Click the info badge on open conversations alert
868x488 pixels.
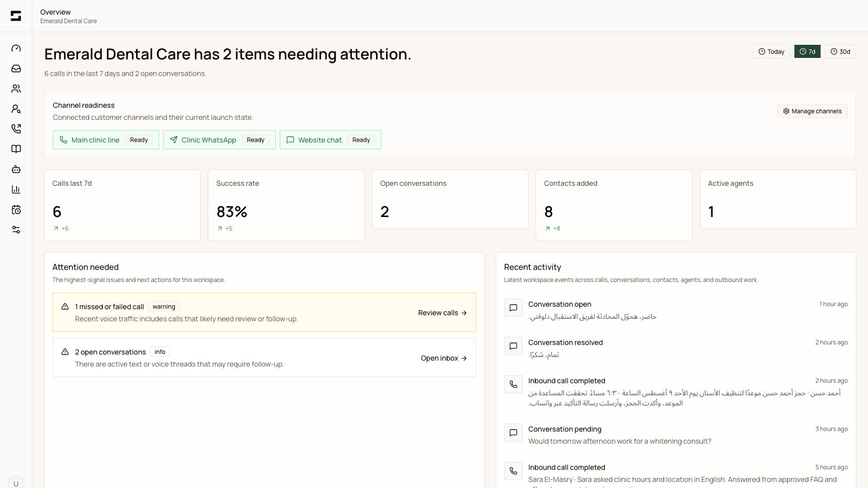click(x=160, y=352)
